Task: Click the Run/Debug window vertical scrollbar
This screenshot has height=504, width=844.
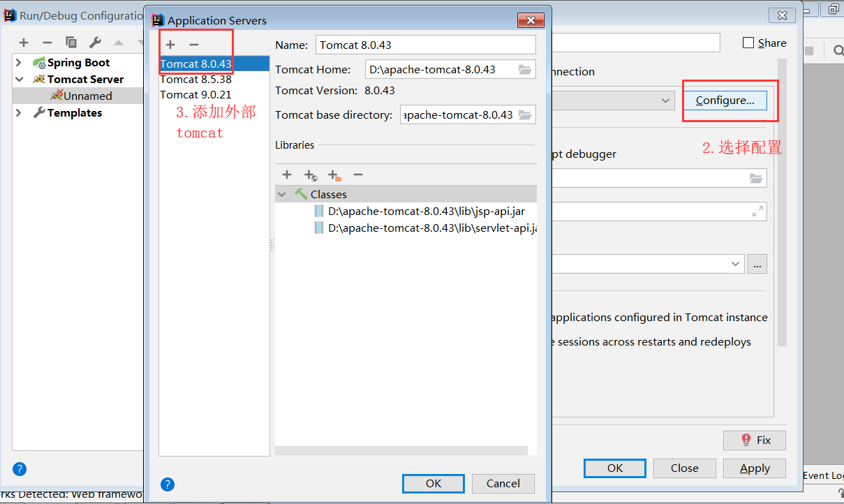Action: tap(783, 202)
